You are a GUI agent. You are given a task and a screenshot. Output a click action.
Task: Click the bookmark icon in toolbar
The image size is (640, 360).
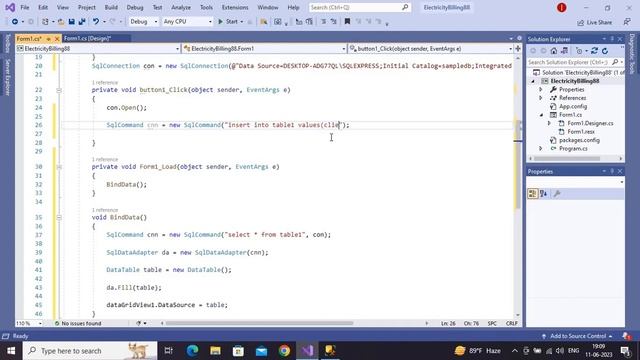[x=347, y=22]
